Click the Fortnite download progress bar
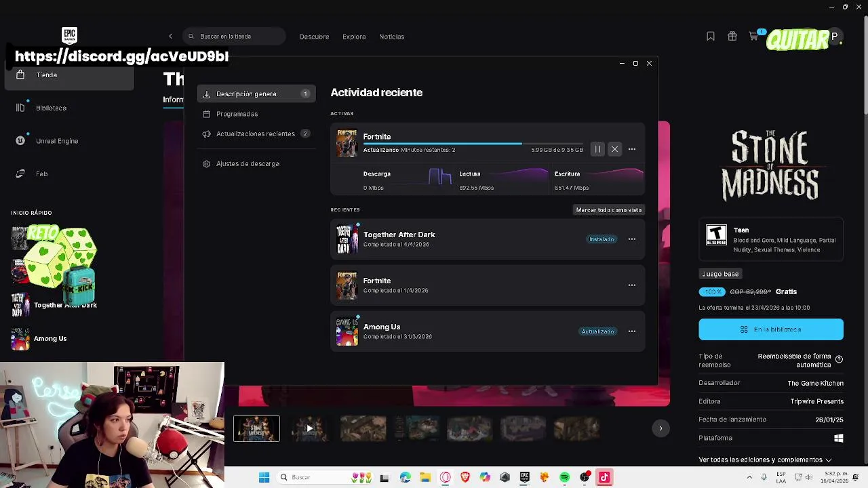 click(473, 144)
